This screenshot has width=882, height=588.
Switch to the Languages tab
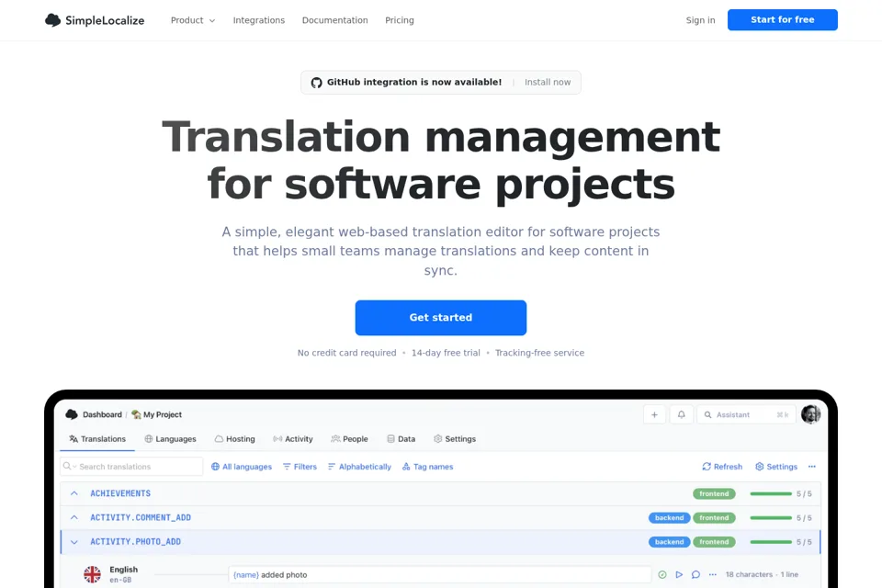[x=171, y=439]
